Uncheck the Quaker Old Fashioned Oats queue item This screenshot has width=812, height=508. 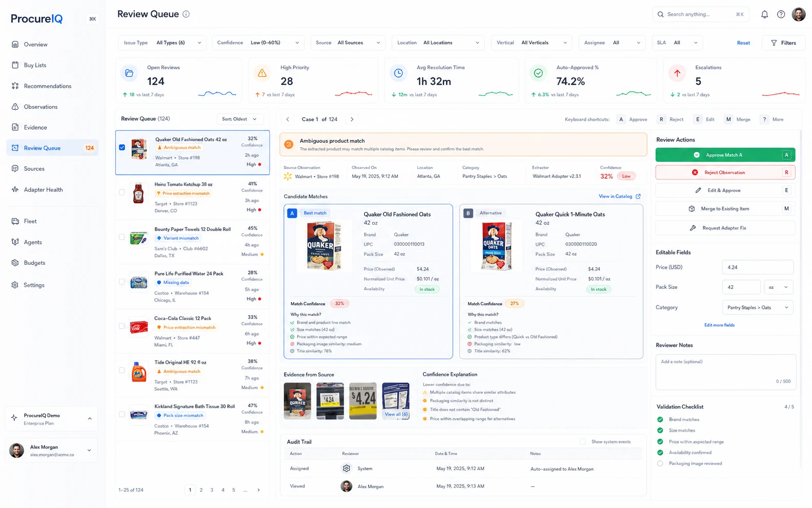(122, 147)
